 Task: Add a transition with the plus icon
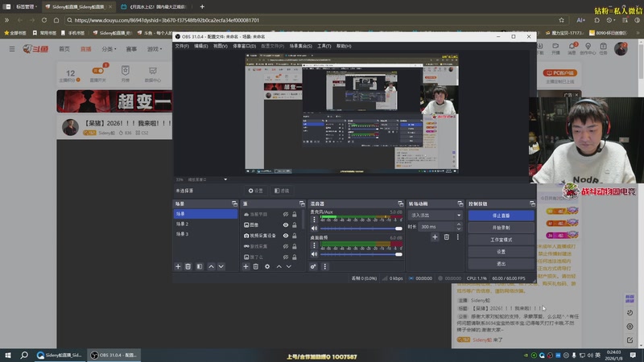click(435, 237)
